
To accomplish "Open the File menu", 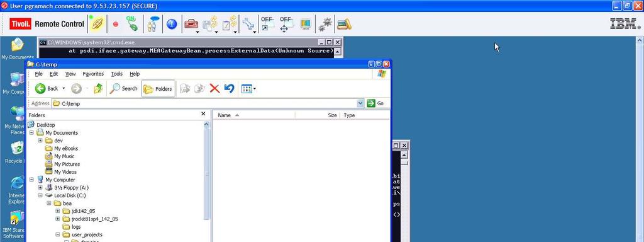I will click(x=38, y=74).
